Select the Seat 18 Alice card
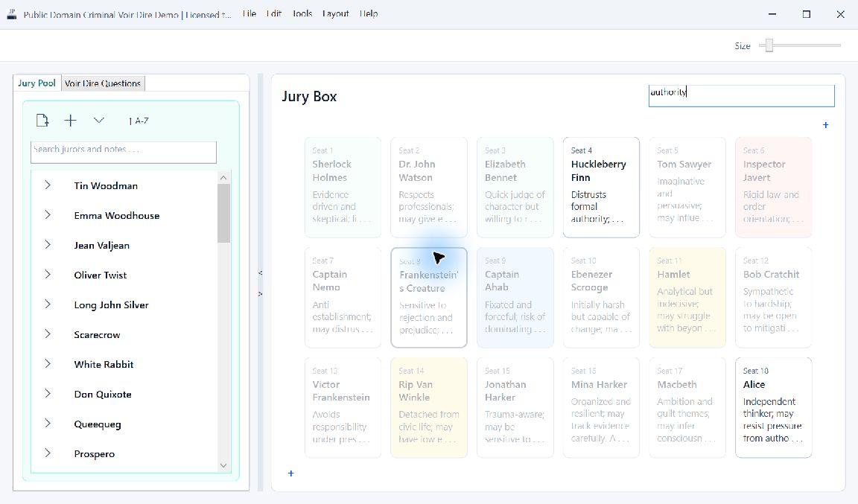Screen dimensions: 858x504 pyautogui.click(x=773, y=407)
